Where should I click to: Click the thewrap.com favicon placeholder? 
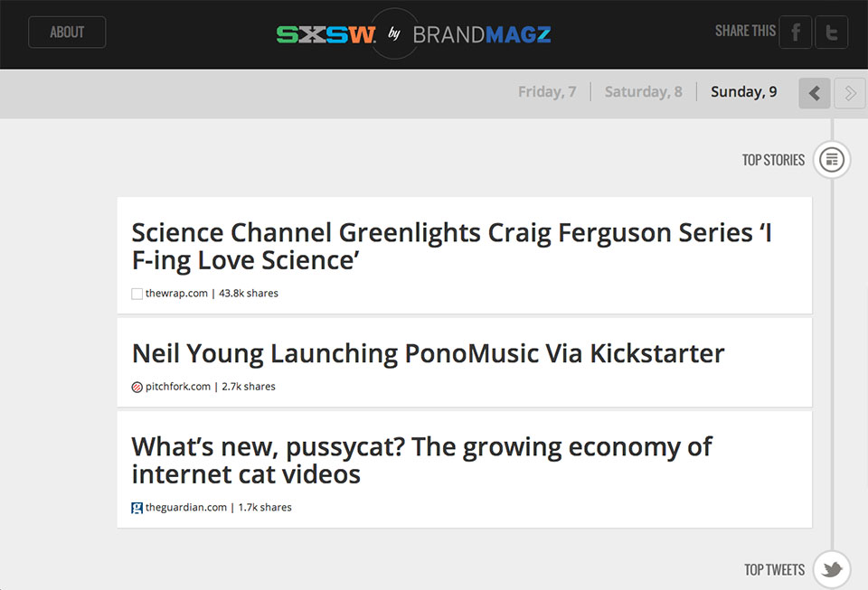(x=137, y=294)
